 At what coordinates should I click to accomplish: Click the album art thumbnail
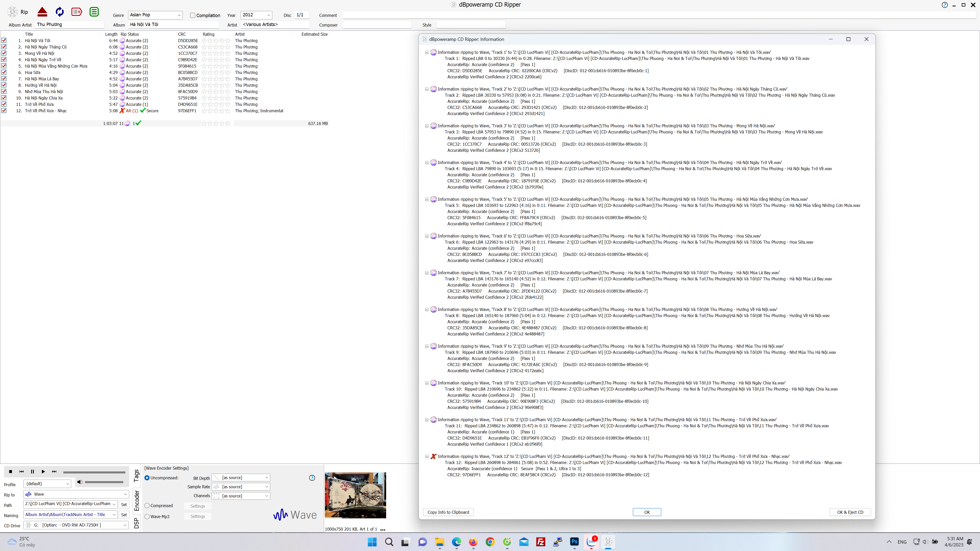pos(355,495)
